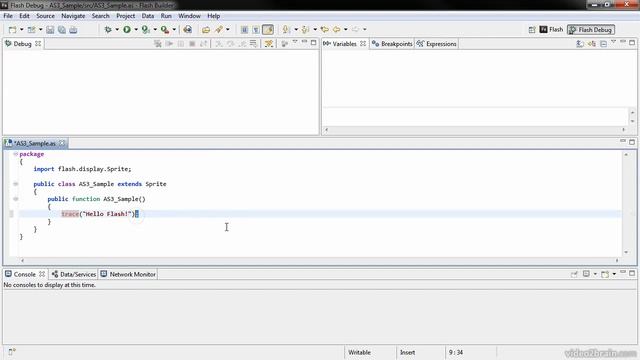Switch to the Flash perspective
The image size is (640, 360).
pyautogui.click(x=551, y=29)
